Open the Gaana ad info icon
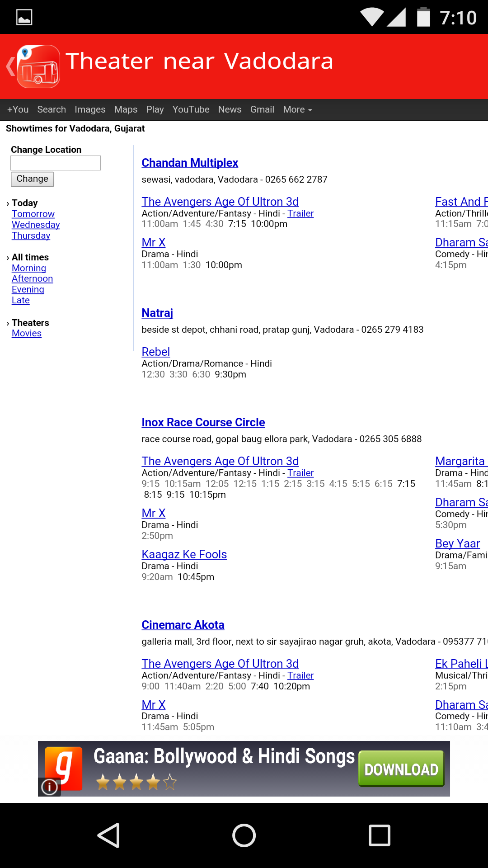Image resolution: width=488 pixels, height=868 pixels. pos(49,787)
